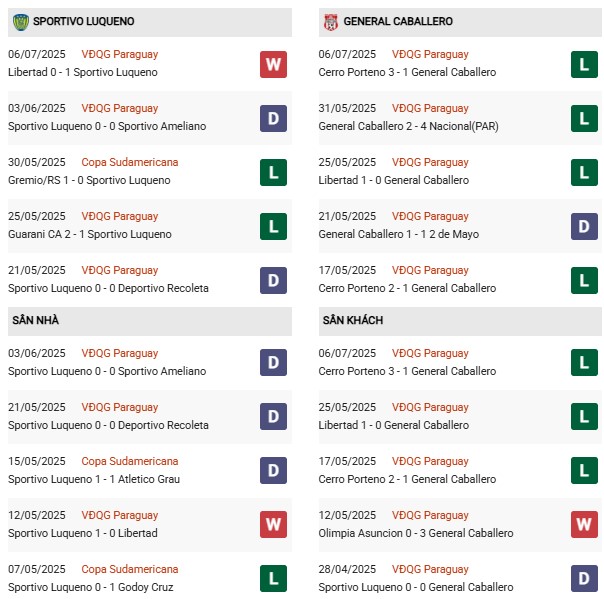Click the W badge for Sportivo Luqueno 1-0 Libertad
604x599 pixels.
pyautogui.click(x=273, y=525)
